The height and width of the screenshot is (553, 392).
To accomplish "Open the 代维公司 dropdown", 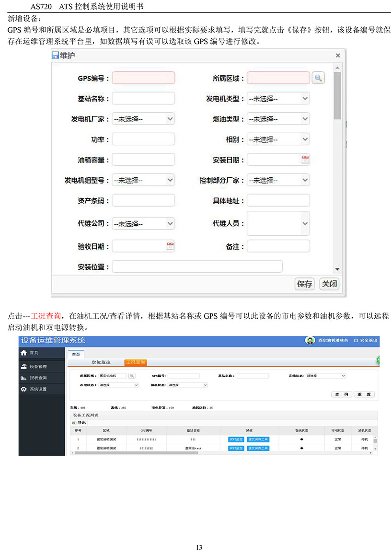I will [x=143, y=223].
